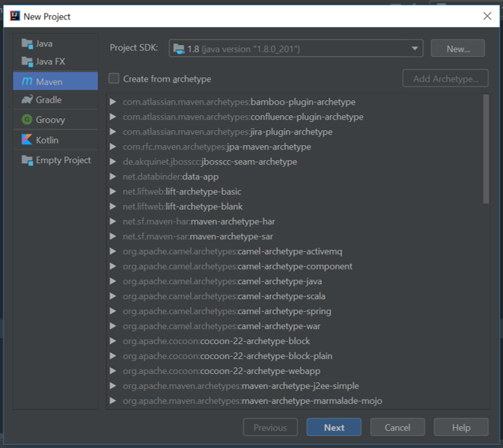Click the Gradle elephant icon
503x448 pixels.
click(x=27, y=99)
